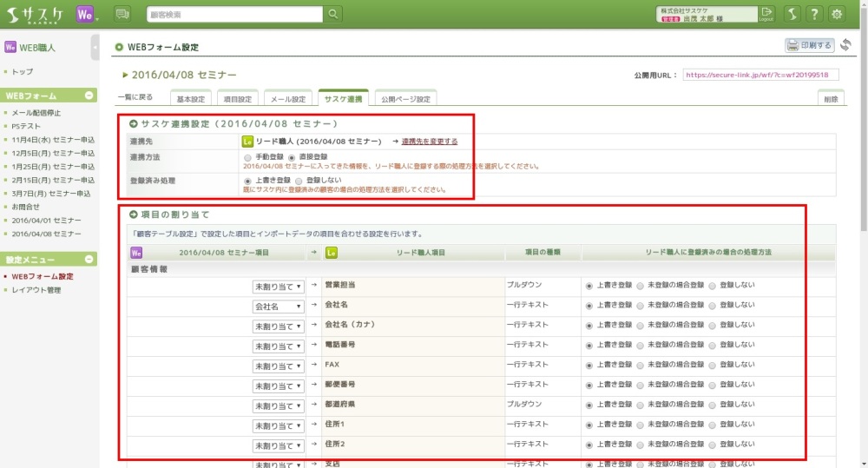Click the 連携先を変更する link

click(429, 141)
